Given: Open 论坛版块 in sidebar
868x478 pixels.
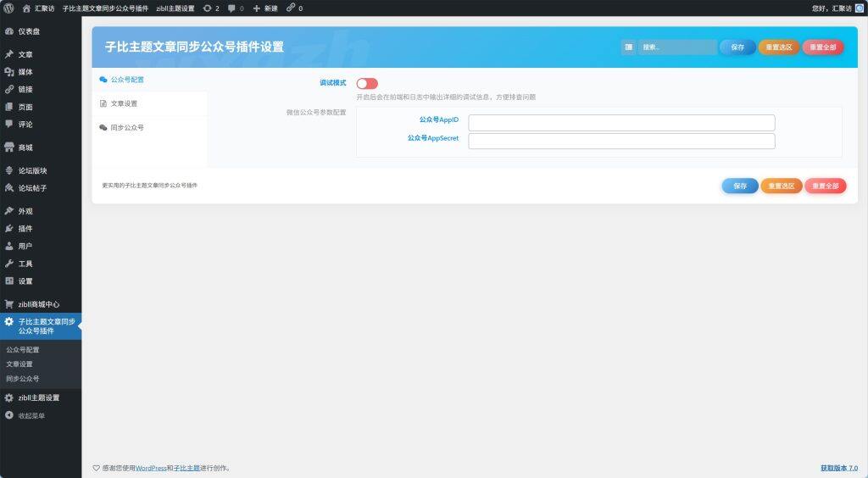Looking at the screenshot, I should click(x=41, y=170).
